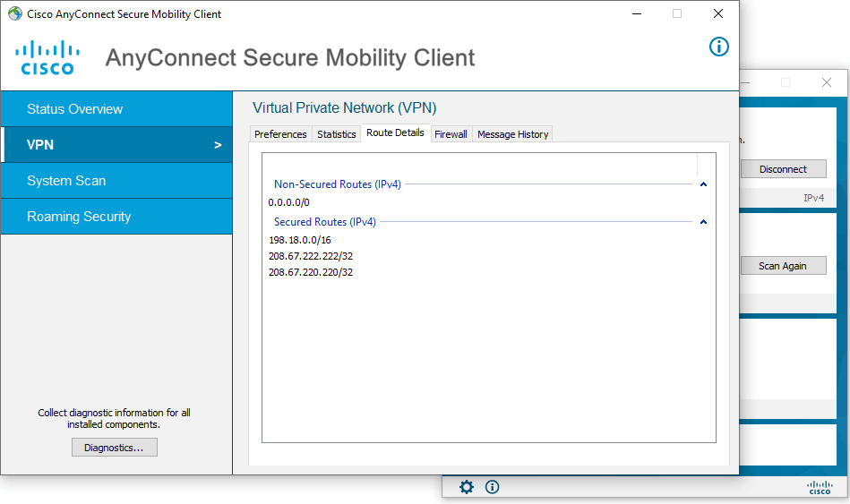This screenshot has height=504, width=850.
Task: Collapse the Non-Secured Routes (IPv4) section
Action: (703, 184)
